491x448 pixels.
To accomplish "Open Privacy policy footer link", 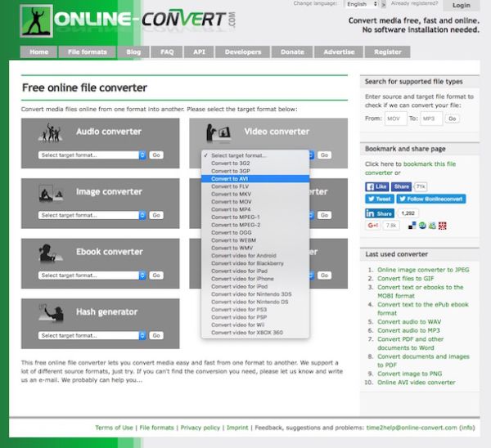I will pyautogui.click(x=200, y=428).
